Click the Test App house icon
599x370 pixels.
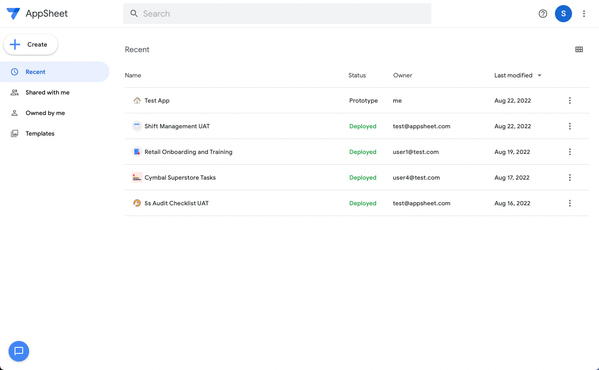pyautogui.click(x=137, y=100)
